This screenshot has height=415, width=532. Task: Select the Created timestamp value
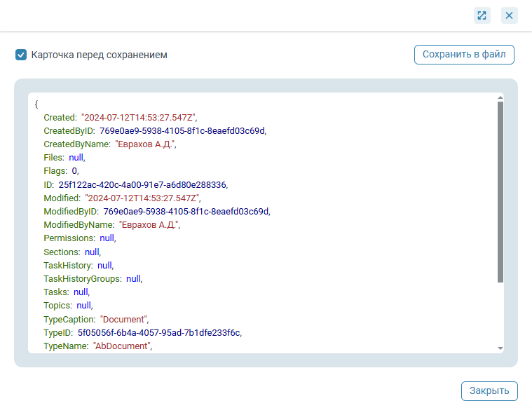[x=139, y=118]
